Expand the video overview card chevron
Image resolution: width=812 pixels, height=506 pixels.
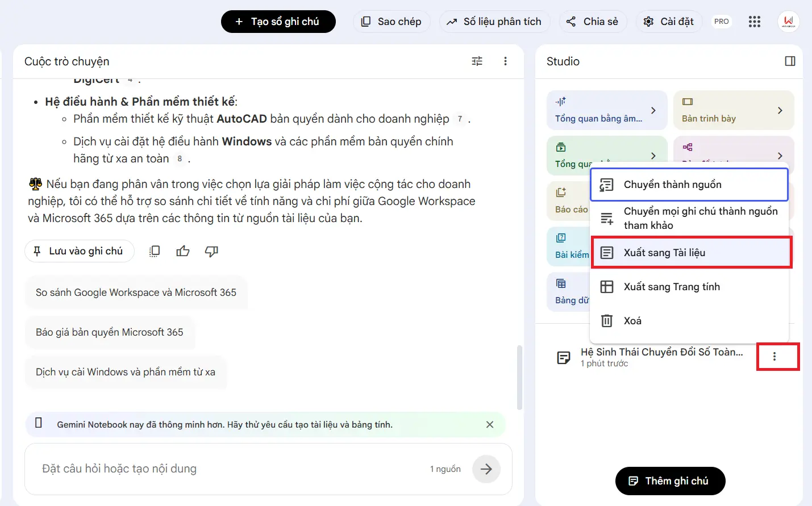point(653,156)
